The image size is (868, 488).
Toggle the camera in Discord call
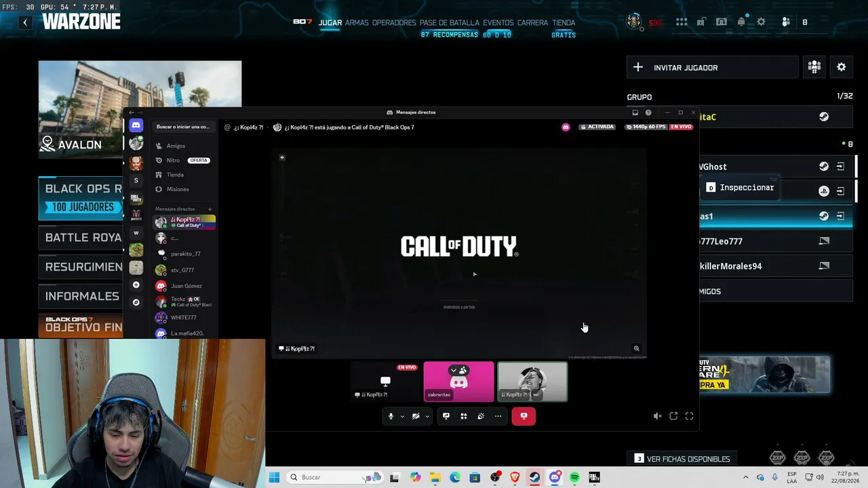416,416
